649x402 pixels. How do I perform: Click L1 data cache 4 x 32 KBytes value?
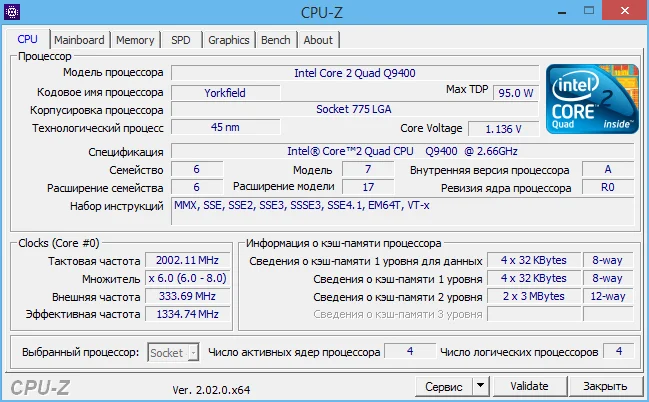[534, 260]
